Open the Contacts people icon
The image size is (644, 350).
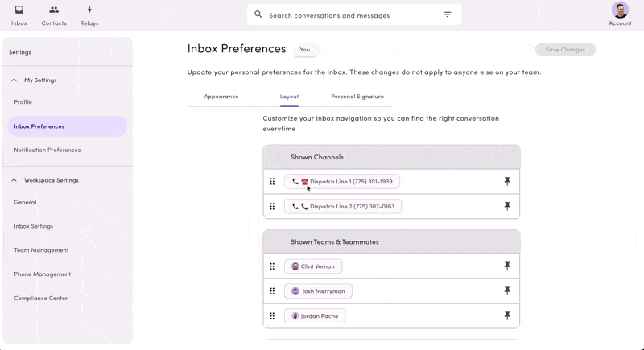(54, 10)
